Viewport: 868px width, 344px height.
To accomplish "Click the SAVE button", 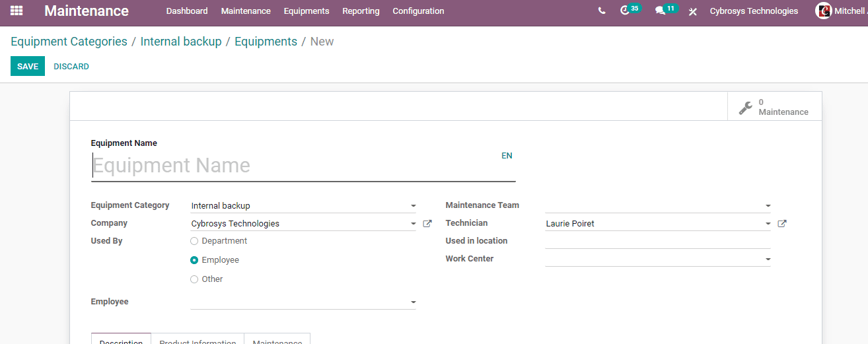I will coord(28,66).
